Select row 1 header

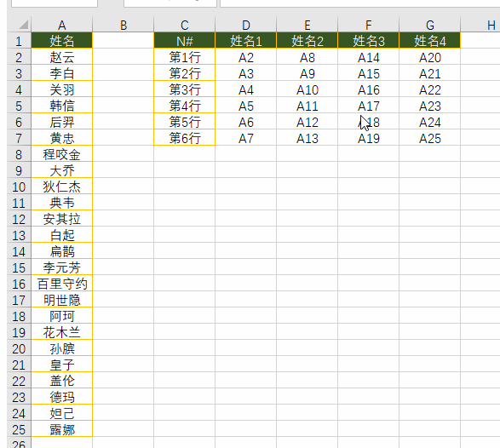coord(19,41)
